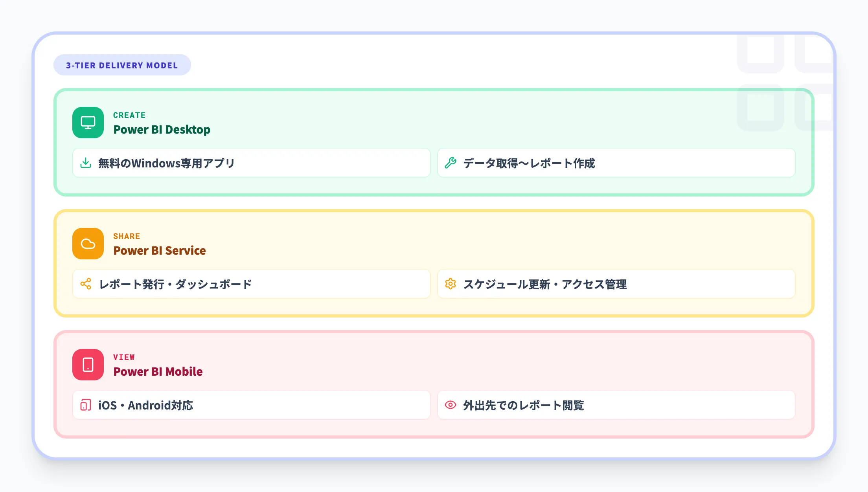
Task: Click the devices icon beside iOS・Android対応
Action: click(x=86, y=405)
